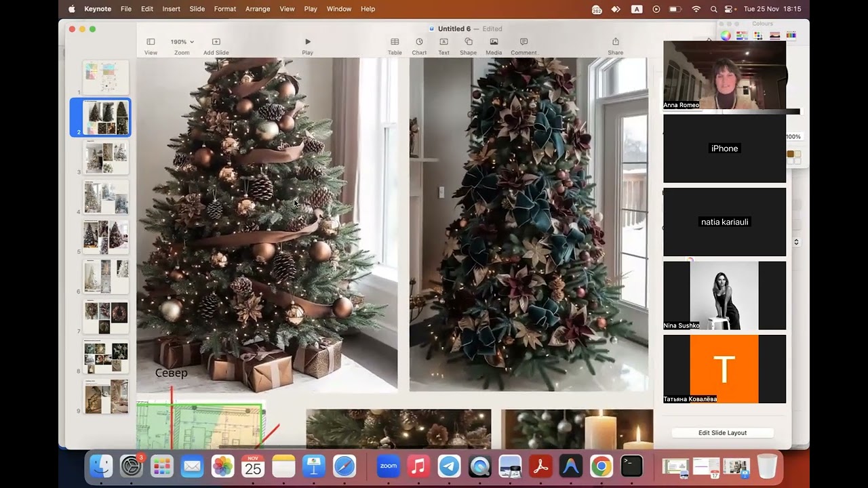Viewport: 868px width, 488px height.
Task: Click the Север text box on the slide
Action: click(x=171, y=373)
